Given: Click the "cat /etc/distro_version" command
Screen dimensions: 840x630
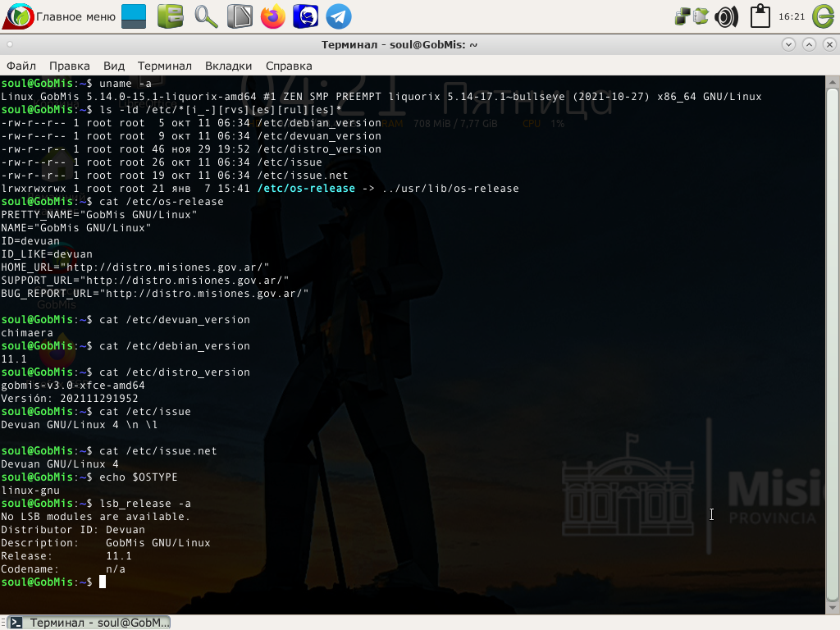Looking at the screenshot, I should [175, 372].
